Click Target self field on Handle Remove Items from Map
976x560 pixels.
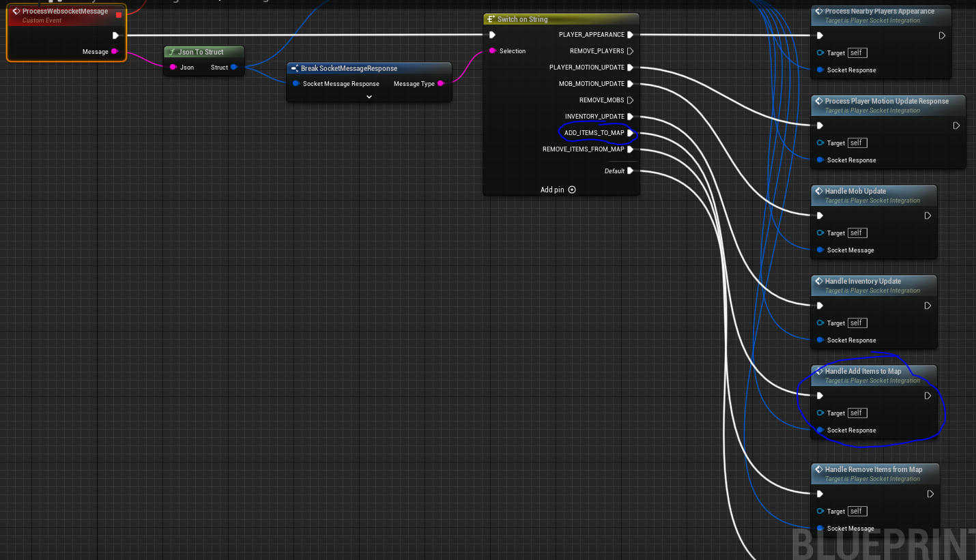click(x=857, y=511)
